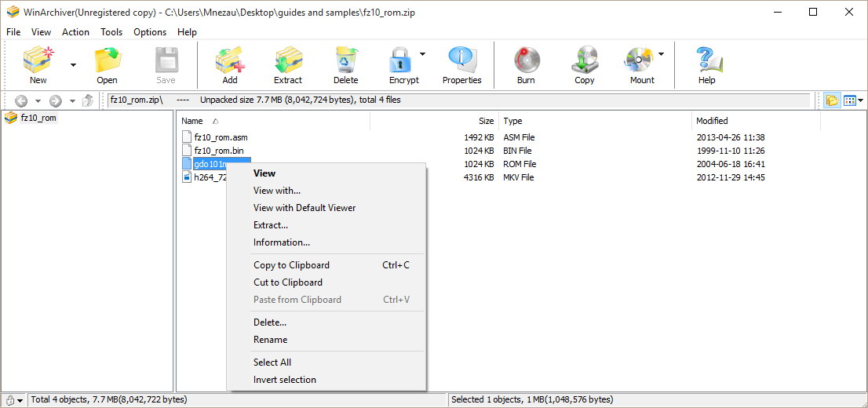Click the Burn disc toolbar icon
868x408 pixels.
coord(525,60)
